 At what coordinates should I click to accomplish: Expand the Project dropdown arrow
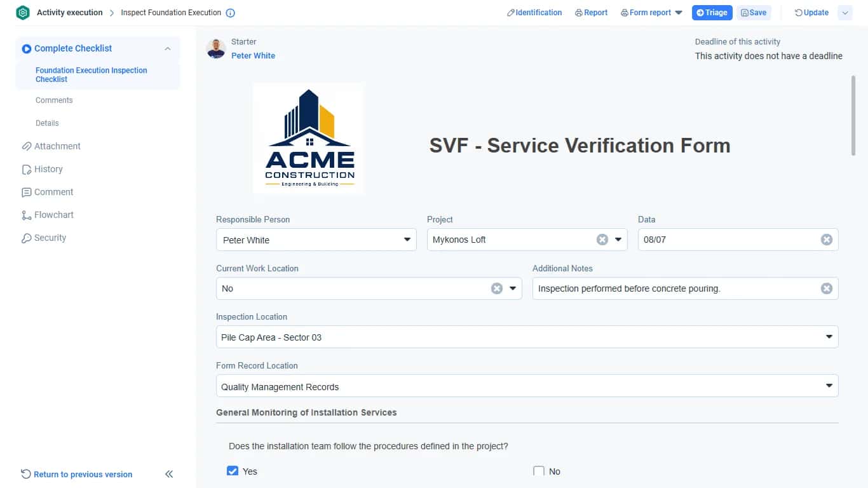618,240
